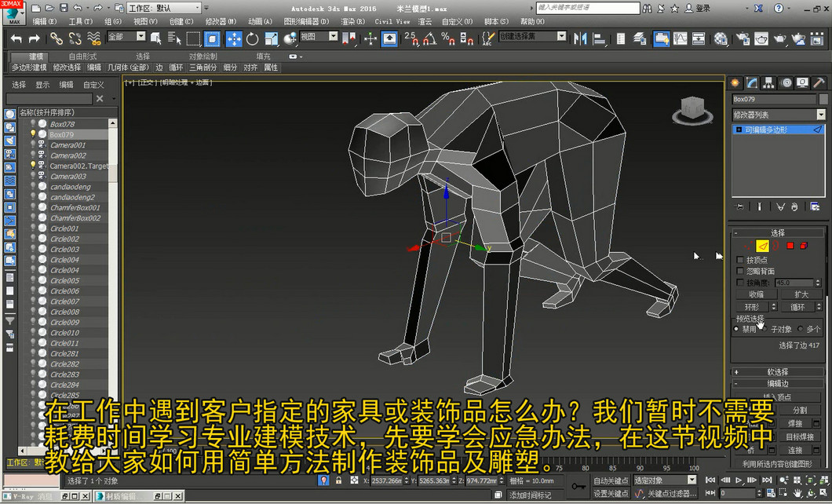Click the Percent Snap toggle
Viewport: 832px width, 504px height.
(448, 38)
